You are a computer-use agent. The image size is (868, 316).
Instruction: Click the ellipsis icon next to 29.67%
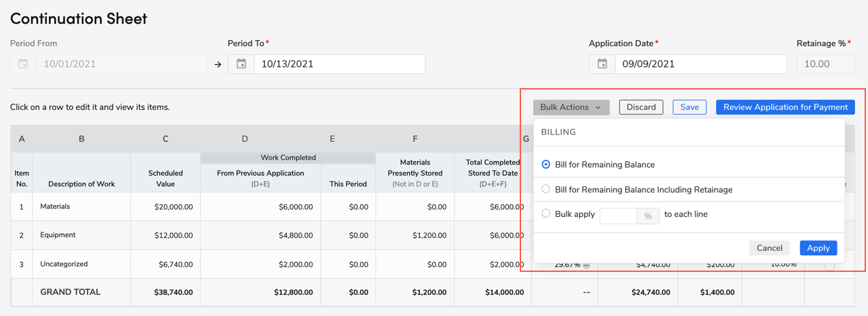point(587,265)
